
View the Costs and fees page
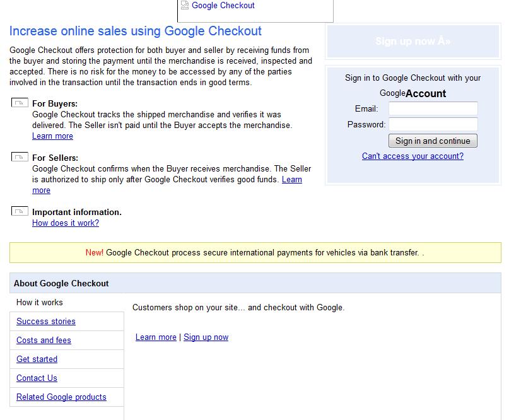point(43,340)
